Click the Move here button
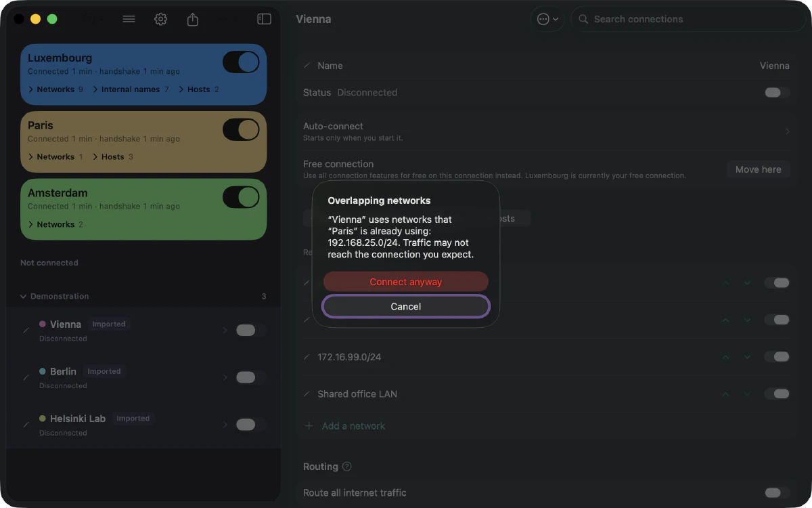 pyautogui.click(x=759, y=169)
